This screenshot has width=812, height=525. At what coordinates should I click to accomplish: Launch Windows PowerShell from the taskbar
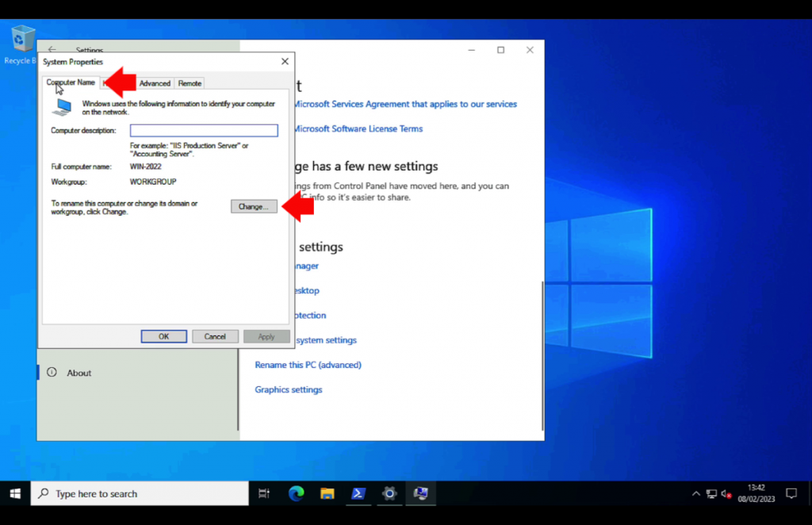pos(358,493)
